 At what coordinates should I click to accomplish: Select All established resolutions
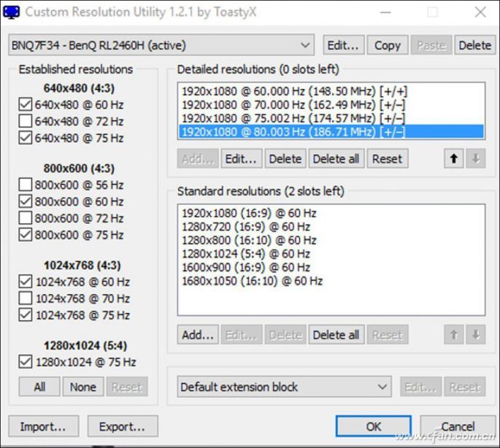pyautogui.click(x=39, y=387)
